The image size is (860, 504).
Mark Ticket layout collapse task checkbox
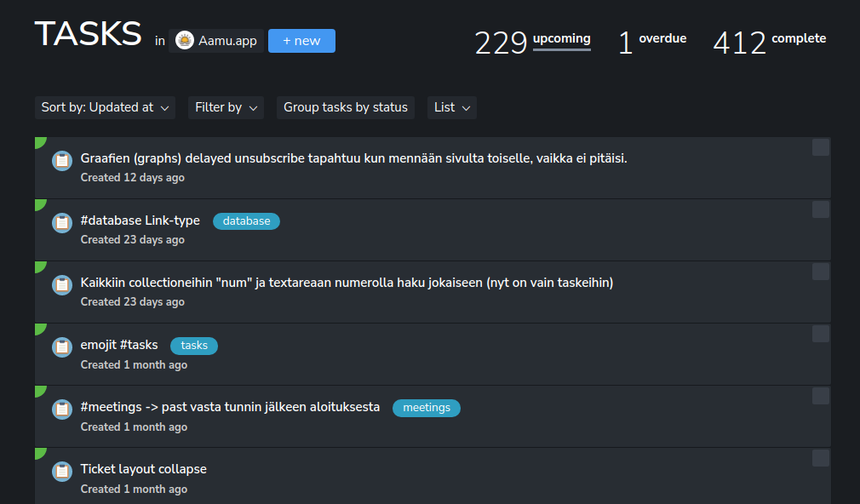[x=820, y=458]
